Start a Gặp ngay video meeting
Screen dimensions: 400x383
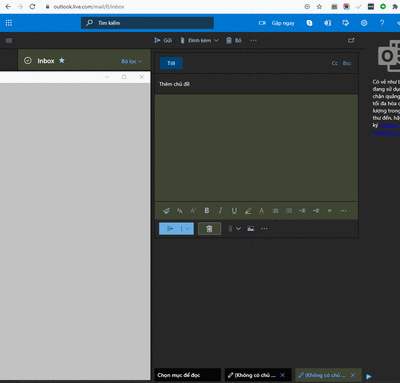(277, 23)
